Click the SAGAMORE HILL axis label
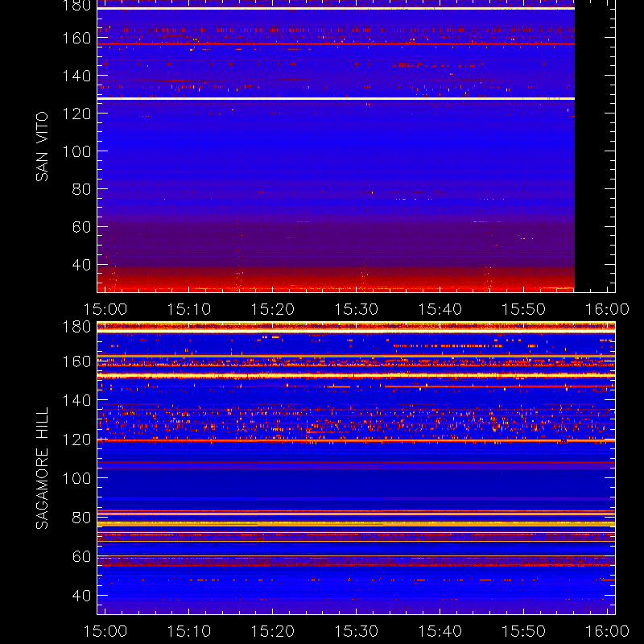The height and width of the screenshot is (644, 644). point(43,469)
